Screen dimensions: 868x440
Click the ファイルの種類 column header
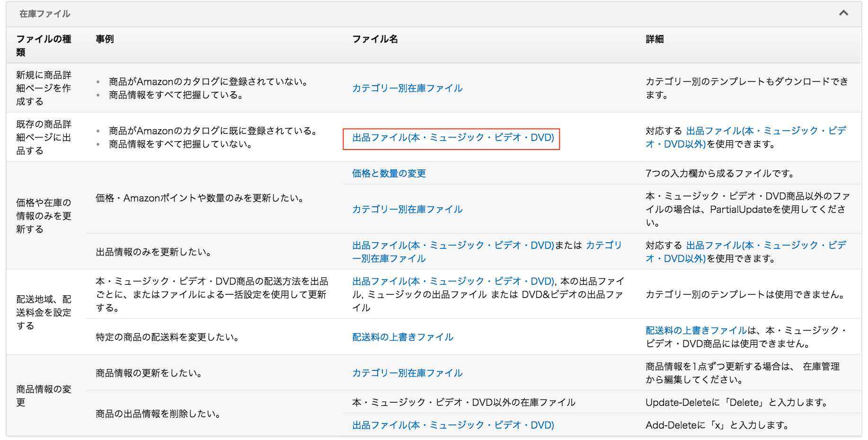click(x=44, y=45)
